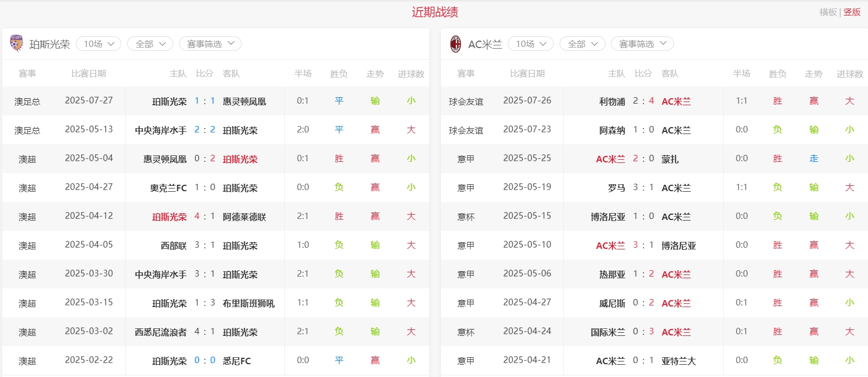Click the 进球数 column header for Perth Glory
This screenshot has width=868, height=377.
click(x=410, y=74)
